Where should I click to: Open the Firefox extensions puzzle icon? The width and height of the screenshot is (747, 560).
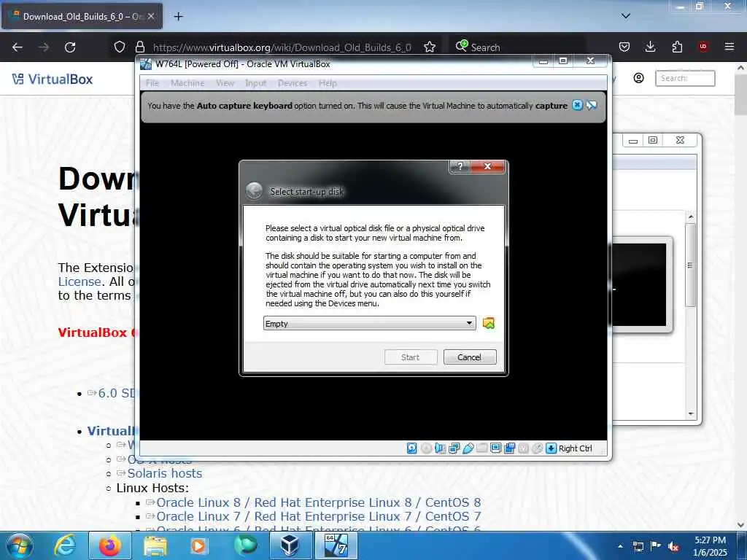pos(677,47)
